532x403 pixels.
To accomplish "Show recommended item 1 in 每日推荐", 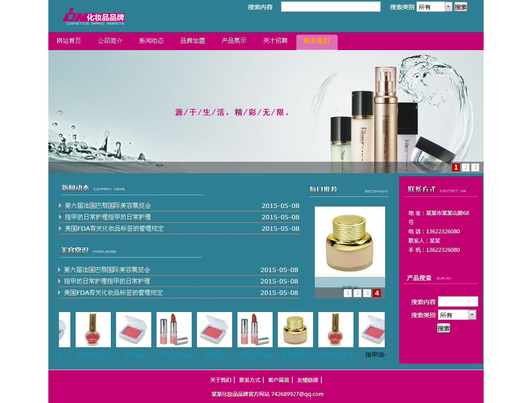I will pyautogui.click(x=348, y=293).
